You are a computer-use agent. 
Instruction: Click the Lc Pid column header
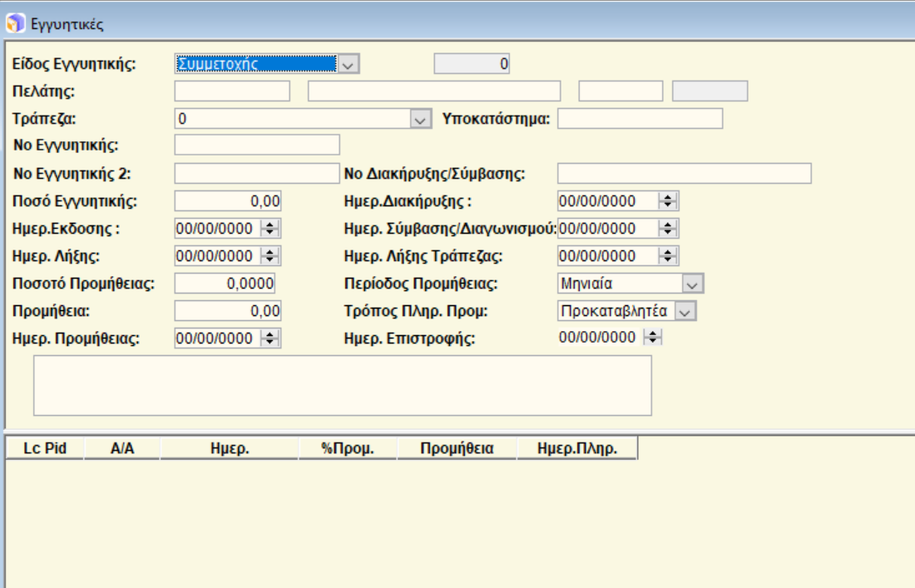[x=45, y=449]
